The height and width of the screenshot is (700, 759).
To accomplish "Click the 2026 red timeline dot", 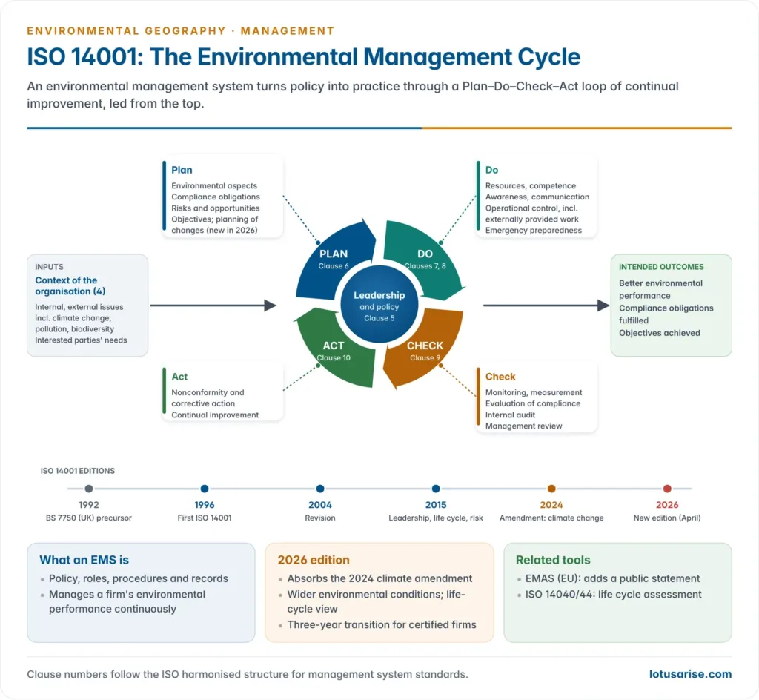I will [x=667, y=489].
